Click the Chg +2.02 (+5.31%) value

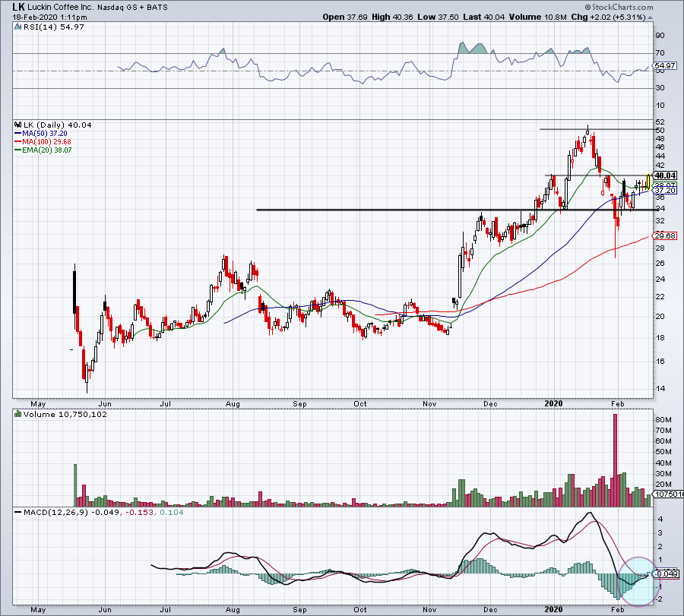pos(608,17)
